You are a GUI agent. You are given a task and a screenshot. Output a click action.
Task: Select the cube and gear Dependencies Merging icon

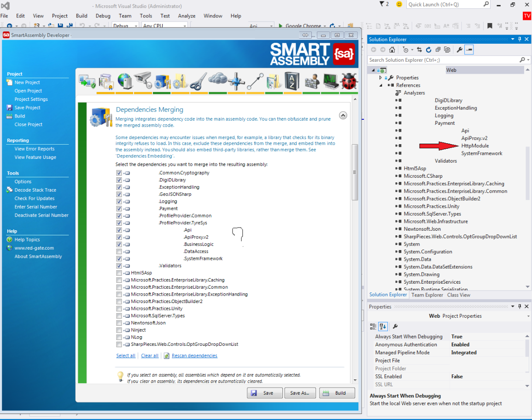[162, 81]
